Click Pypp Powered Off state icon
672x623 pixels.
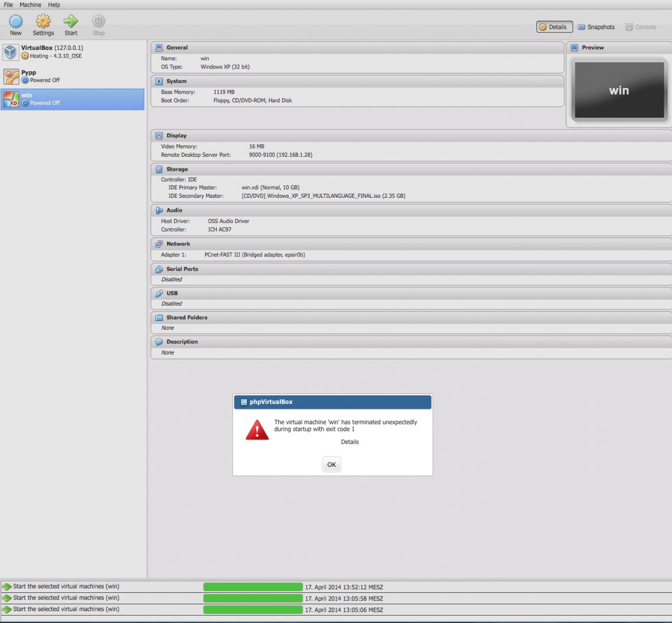click(25, 80)
